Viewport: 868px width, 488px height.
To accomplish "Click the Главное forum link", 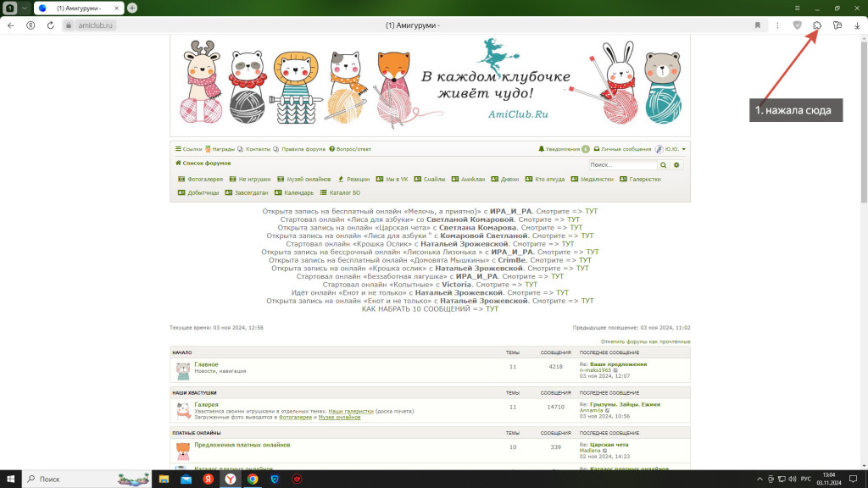I will pyautogui.click(x=206, y=364).
